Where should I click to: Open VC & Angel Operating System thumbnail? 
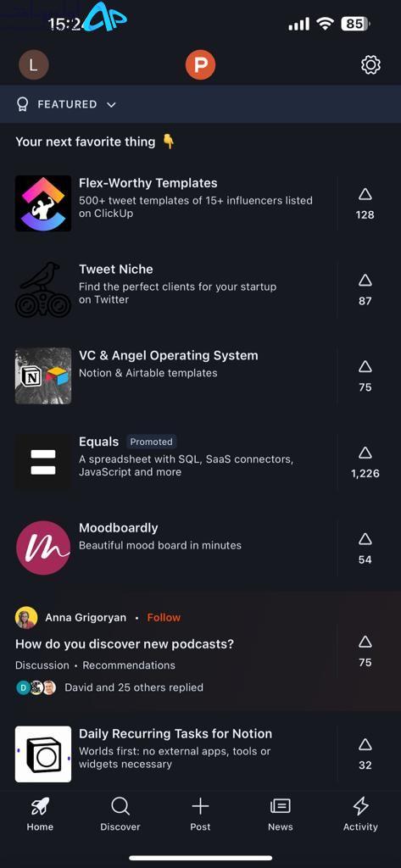point(43,376)
